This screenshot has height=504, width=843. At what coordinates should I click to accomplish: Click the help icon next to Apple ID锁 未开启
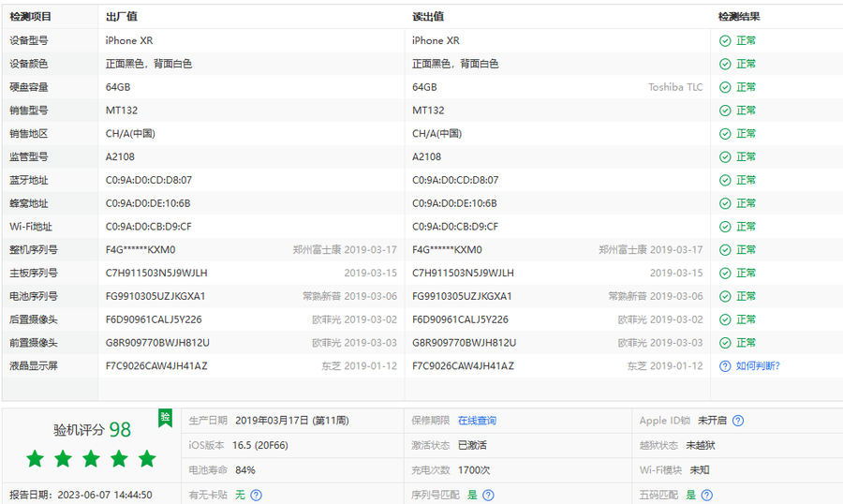[x=738, y=421]
